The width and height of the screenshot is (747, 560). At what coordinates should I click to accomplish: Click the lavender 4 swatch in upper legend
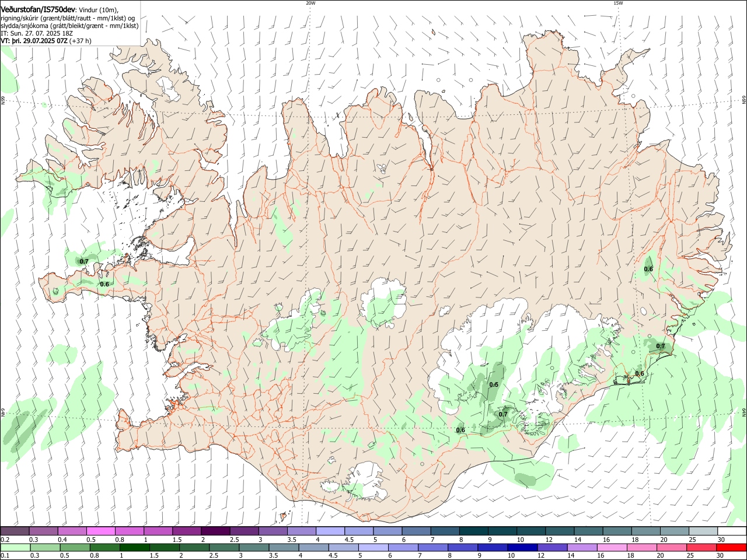pyautogui.click(x=330, y=531)
